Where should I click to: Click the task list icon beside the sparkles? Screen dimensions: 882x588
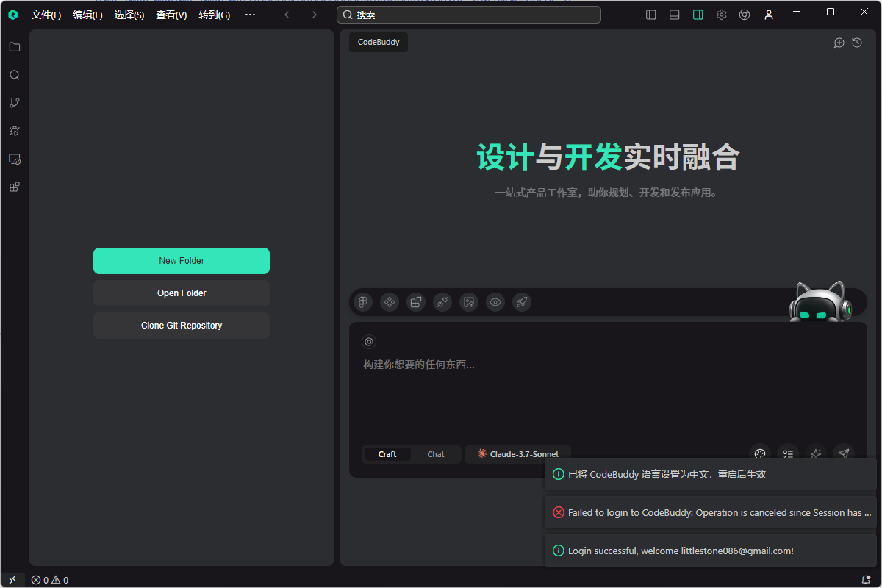[787, 453]
